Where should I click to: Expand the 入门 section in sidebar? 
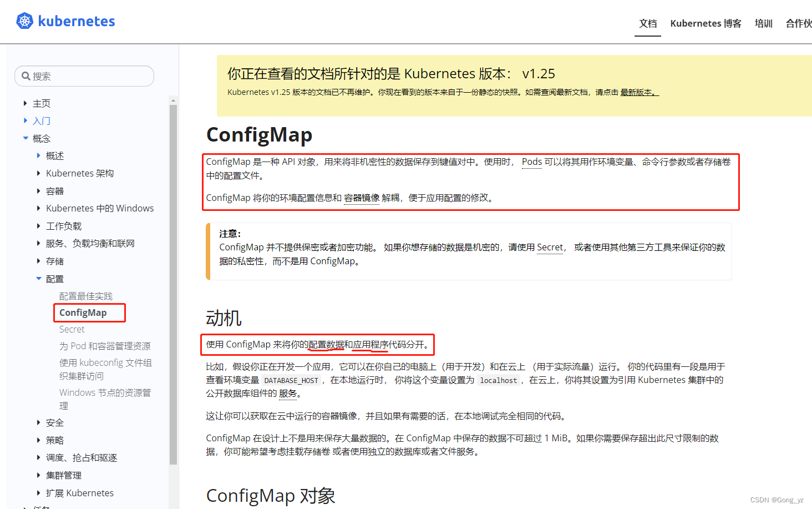pyautogui.click(x=25, y=120)
